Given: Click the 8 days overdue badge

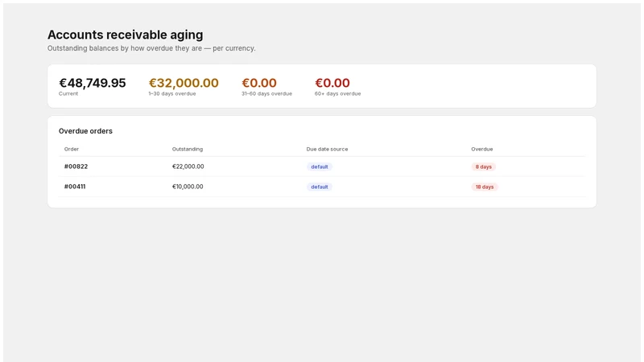Looking at the screenshot, I should pos(484,167).
